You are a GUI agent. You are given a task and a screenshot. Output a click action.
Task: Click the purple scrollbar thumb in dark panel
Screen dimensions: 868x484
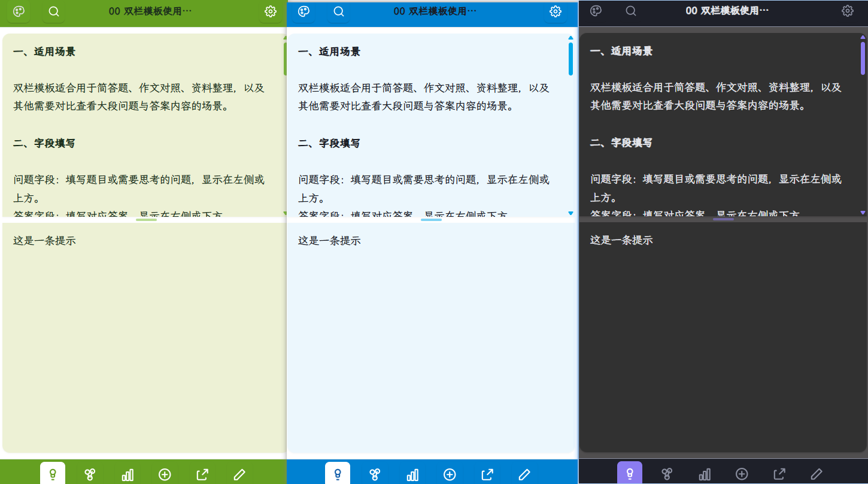pos(863,58)
